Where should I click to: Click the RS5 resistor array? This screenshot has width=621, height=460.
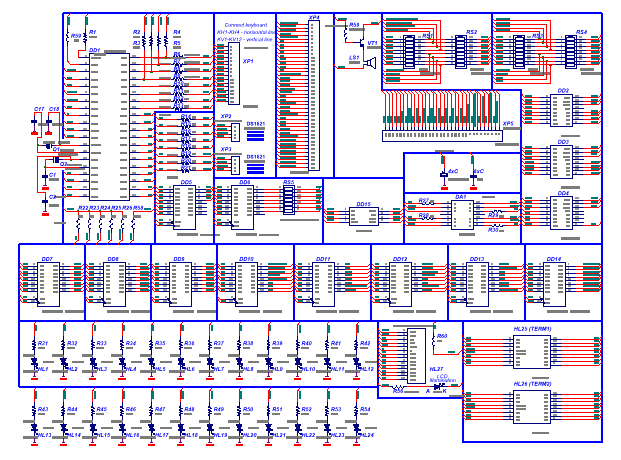(289, 200)
